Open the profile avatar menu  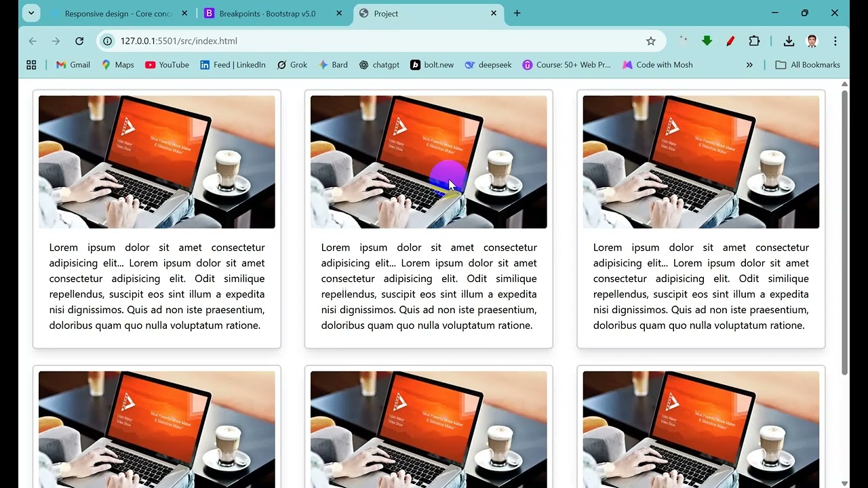pos(812,41)
